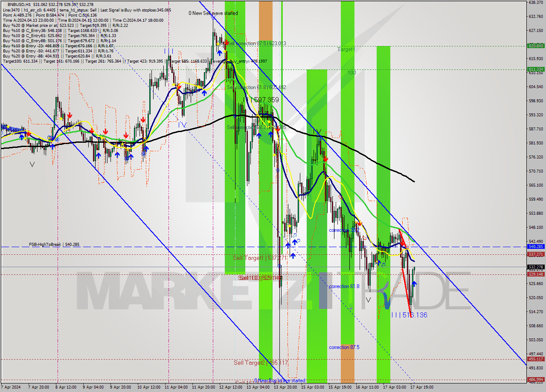This screenshot has height=392, width=546.
Task: Click the '15 Apr 19:00' time axis label
Action: click(340, 387)
